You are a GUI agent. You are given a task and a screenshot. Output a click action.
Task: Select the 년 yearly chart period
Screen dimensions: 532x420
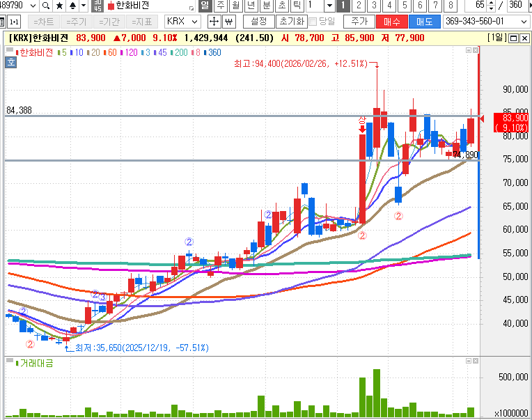251,5
